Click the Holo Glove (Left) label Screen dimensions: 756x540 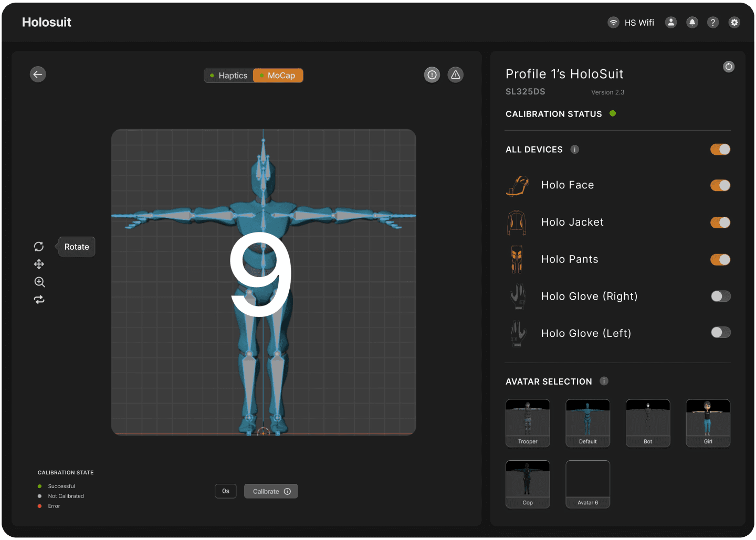pyautogui.click(x=586, y=333)
